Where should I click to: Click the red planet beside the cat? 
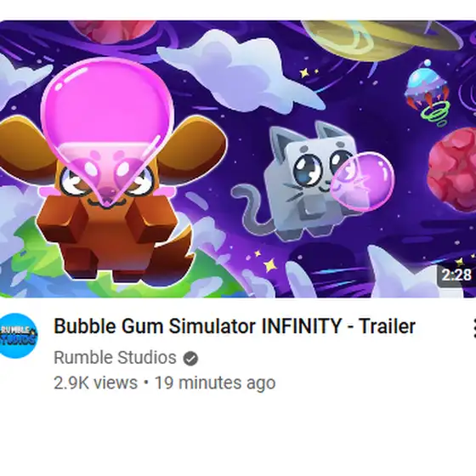[x=452, y=170]
